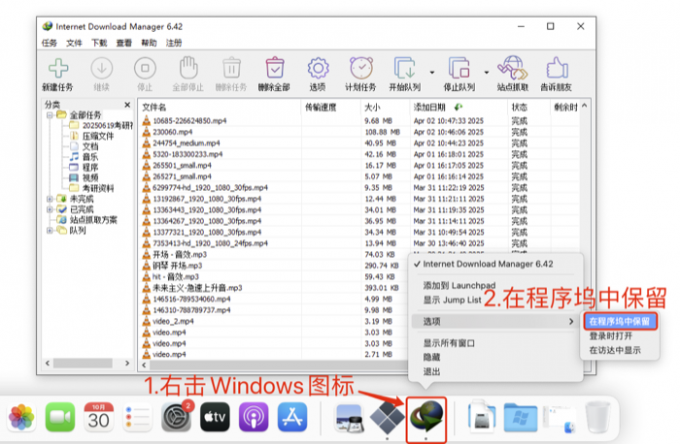Click the 开始队列 toolbar icon
The image size is (680, 444).
point(404,71)
